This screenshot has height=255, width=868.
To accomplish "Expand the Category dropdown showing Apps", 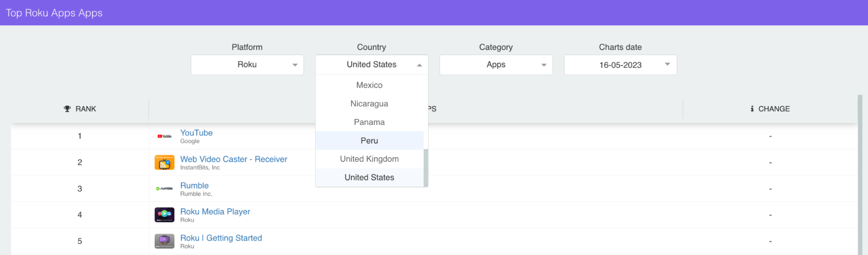I will point(496,65).
